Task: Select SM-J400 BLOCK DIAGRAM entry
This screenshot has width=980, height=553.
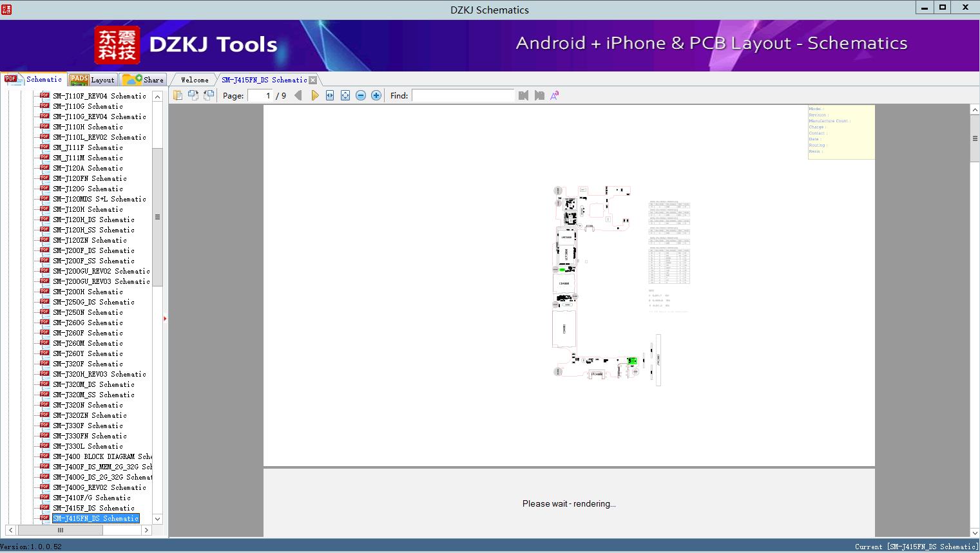Action: (x=102, y=456)
